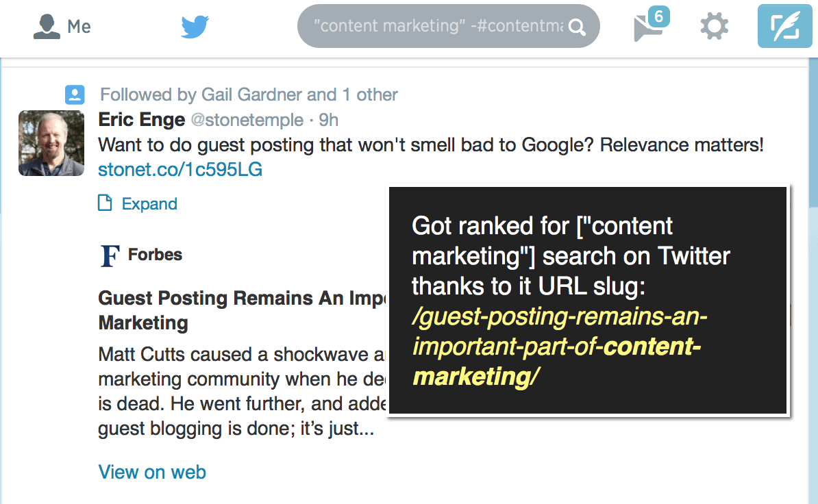Open the stonet.co/1c595LG link
The width and height of the screenshot is (818, 504).
pyautogui.click(x=180, y=169)
